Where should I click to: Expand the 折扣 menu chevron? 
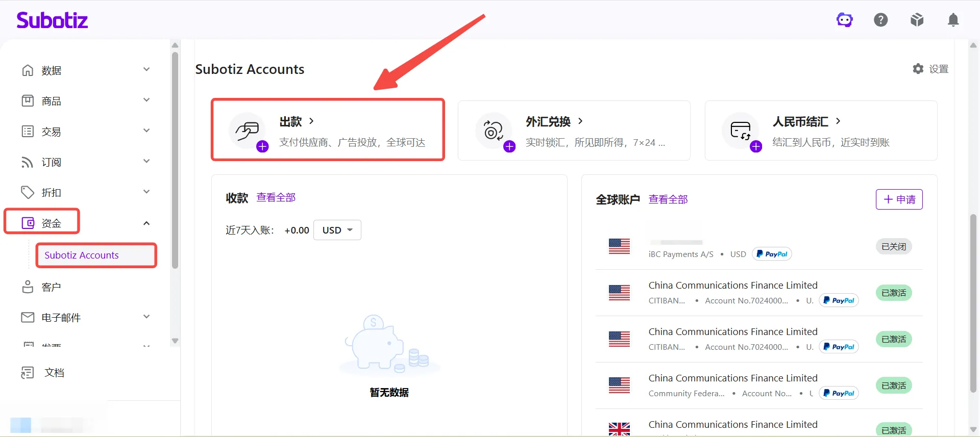pyautogui.click(x=146, y=192)
